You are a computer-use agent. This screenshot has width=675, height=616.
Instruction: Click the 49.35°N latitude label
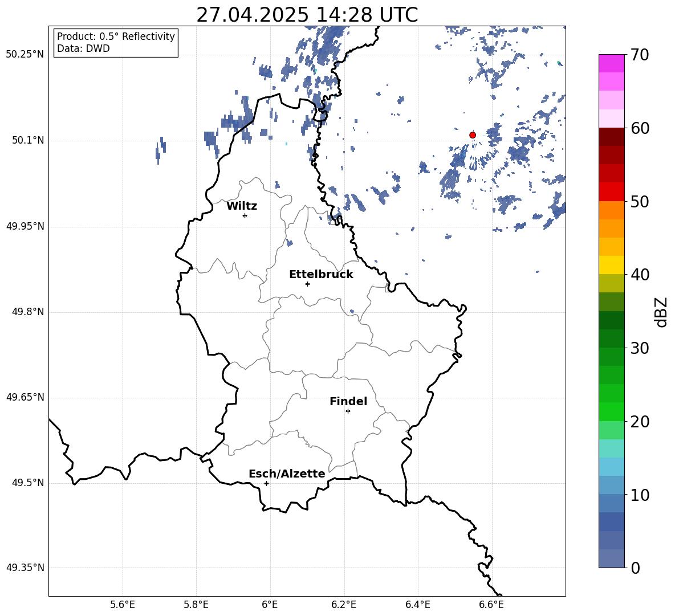[x=25, y=568]
